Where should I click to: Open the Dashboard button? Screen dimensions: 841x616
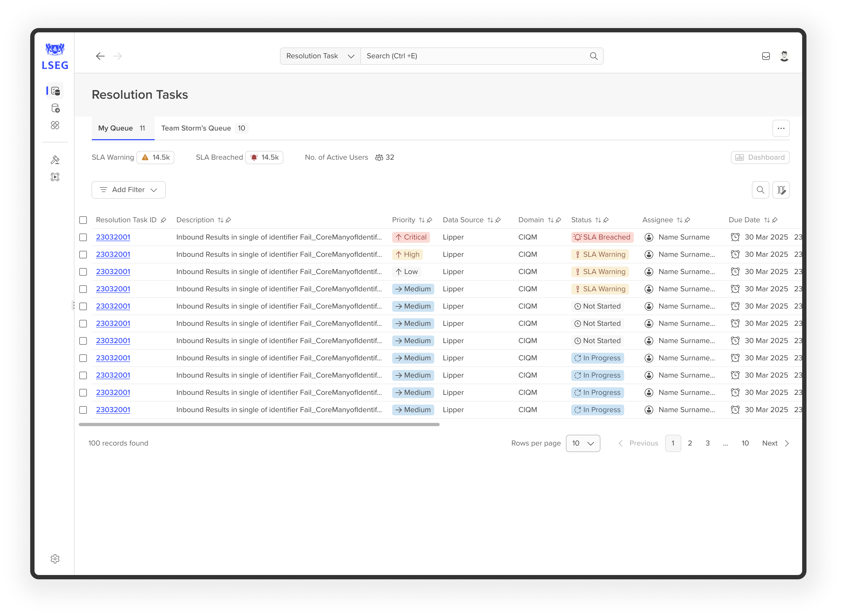760,157
